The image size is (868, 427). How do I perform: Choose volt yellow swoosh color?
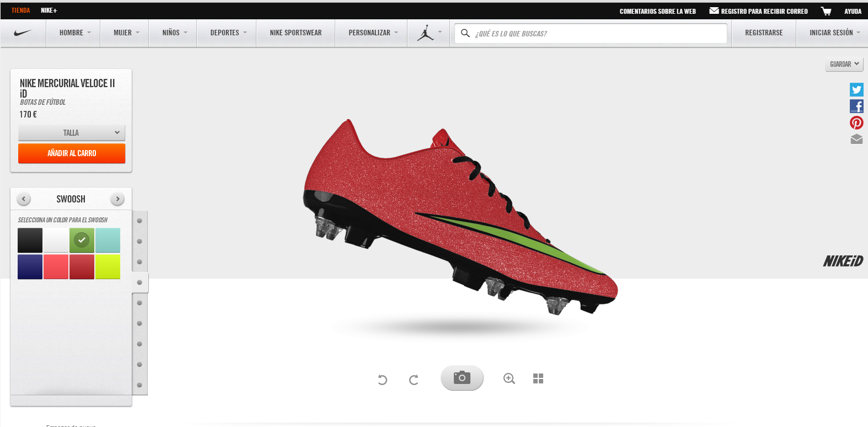tap(108, 266)
